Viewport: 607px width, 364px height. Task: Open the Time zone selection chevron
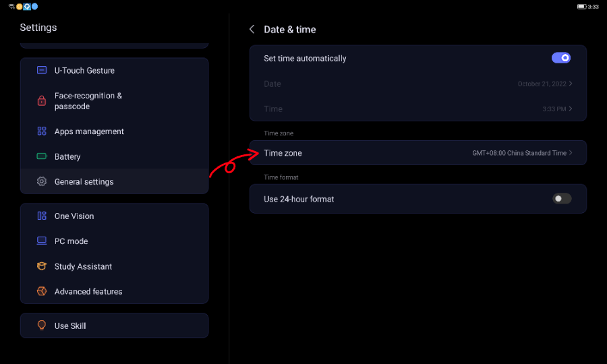tap(571, 153)
